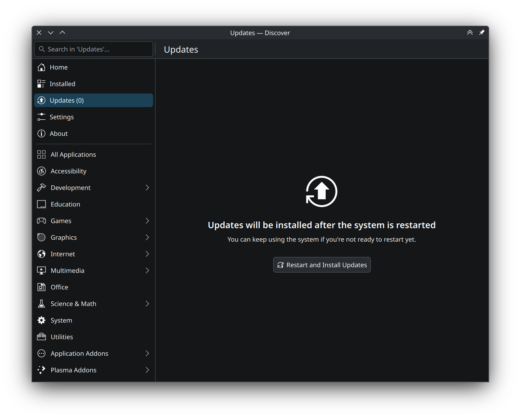Expand the Multimedia category chevron
Image resolution: width=521 pixels, height=420 pixels.
click(147, 270)
